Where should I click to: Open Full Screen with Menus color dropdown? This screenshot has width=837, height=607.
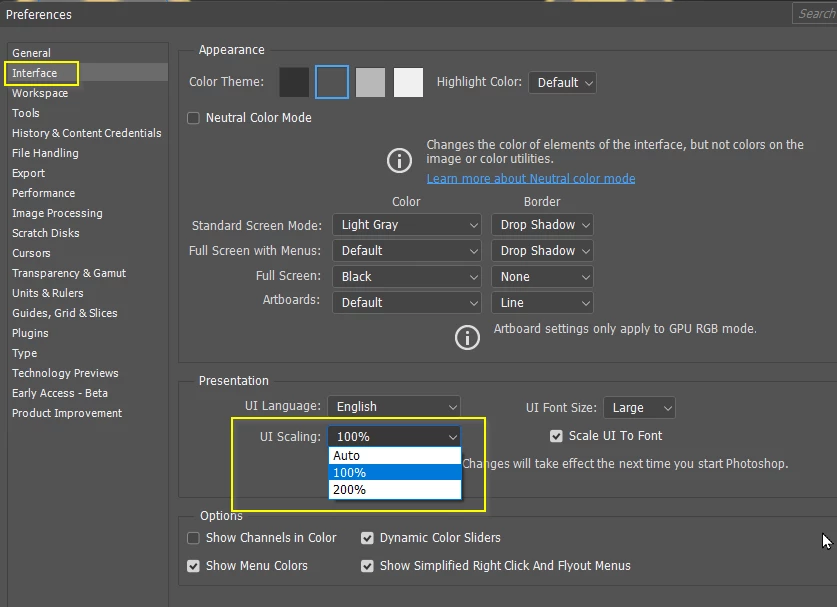coord(407,250)
